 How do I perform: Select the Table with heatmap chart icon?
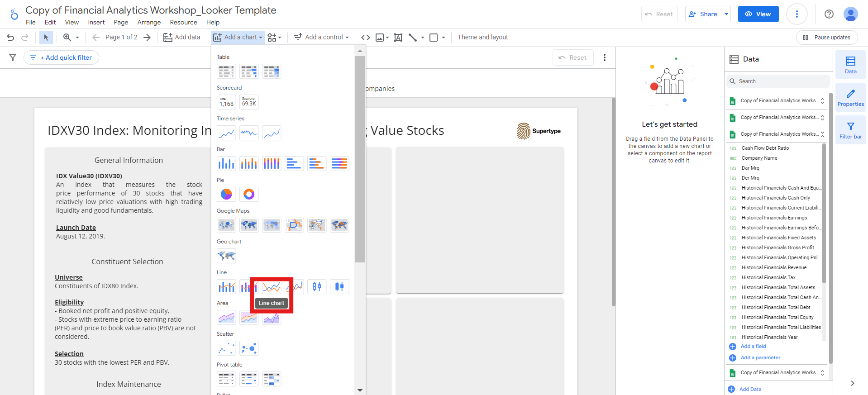point(272,71)
